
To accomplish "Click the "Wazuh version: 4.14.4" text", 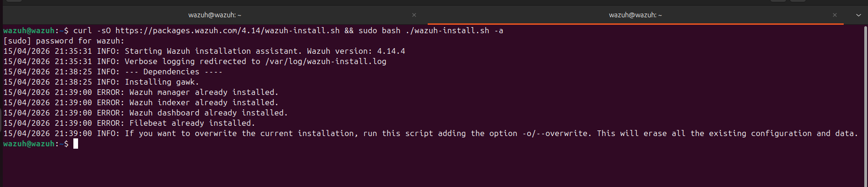I will [x=356, y=51].
